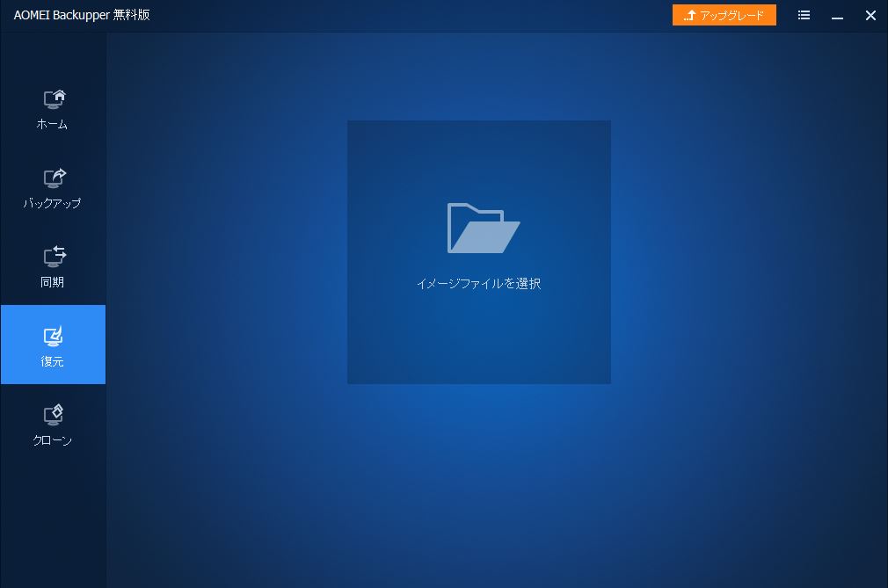Open the hamburger menu icon in title bar
This screenshot has width=888, height=588.
804,15
